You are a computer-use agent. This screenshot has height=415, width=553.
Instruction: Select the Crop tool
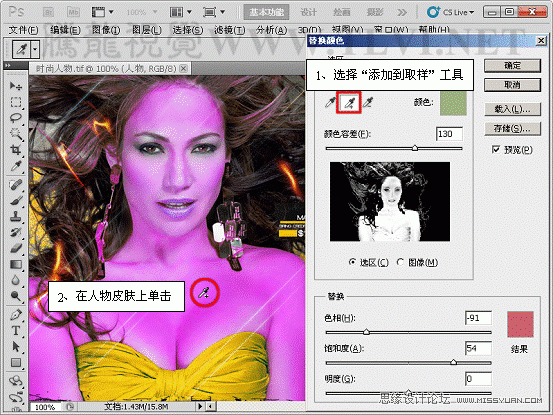(x=16, y=150)
